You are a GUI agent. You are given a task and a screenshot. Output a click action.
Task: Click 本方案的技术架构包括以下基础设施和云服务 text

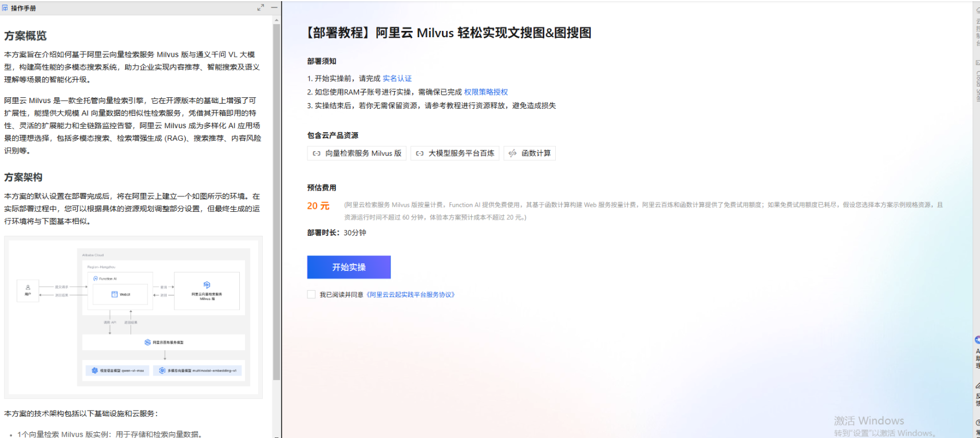tap(81, 413)
